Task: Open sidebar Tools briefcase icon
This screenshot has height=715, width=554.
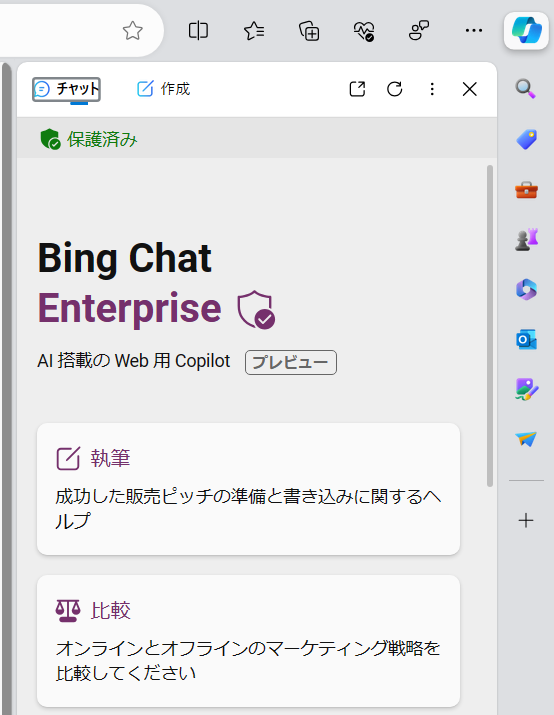Action: [x=527, y=190]
